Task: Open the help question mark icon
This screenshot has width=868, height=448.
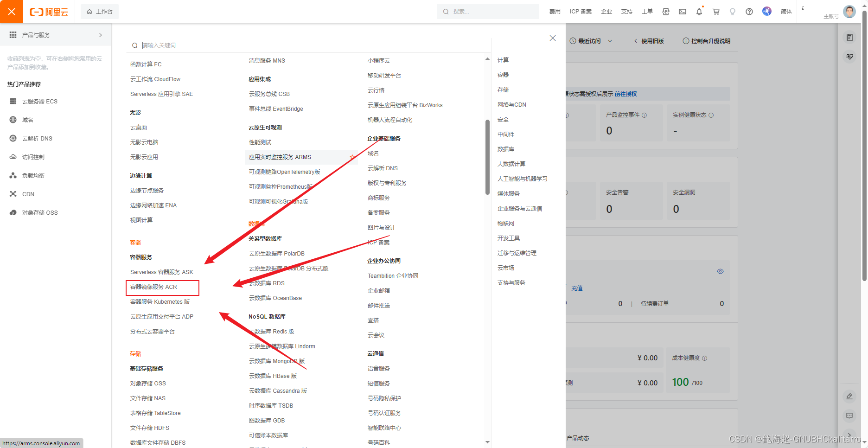Action: pos(749,12)
